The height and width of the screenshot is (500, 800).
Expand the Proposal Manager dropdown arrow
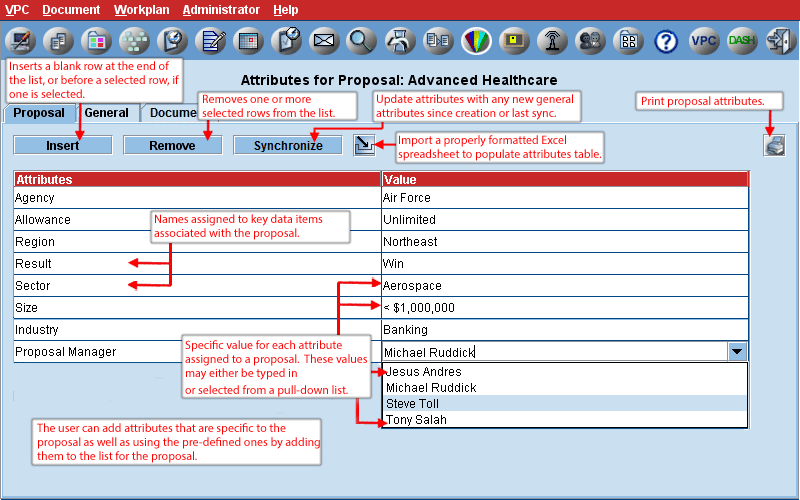point(737,352)
